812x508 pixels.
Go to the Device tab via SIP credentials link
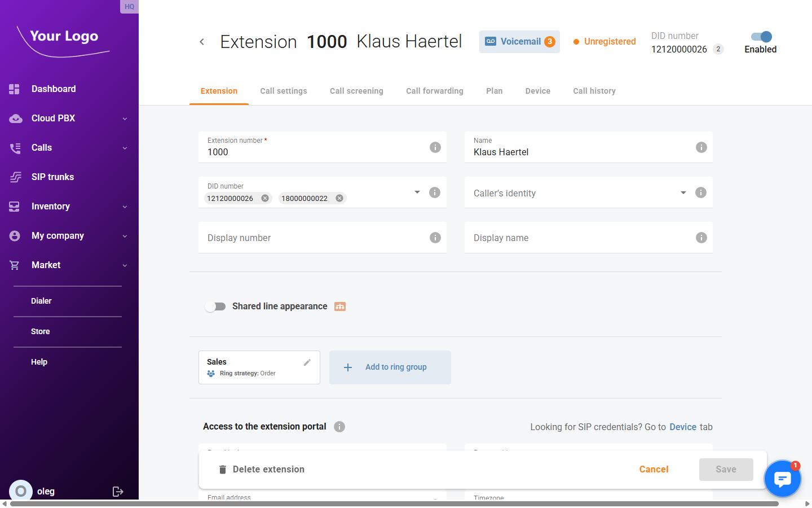coord(682,427)
